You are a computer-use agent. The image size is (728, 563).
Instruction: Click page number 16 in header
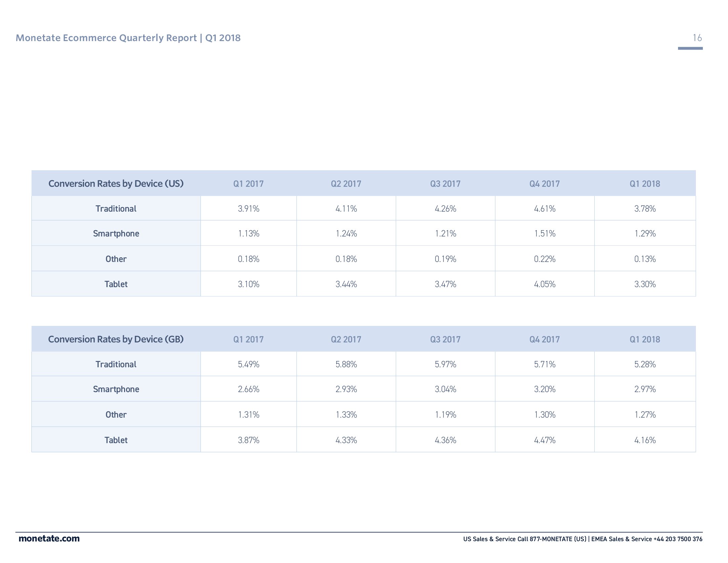(697, 38)
